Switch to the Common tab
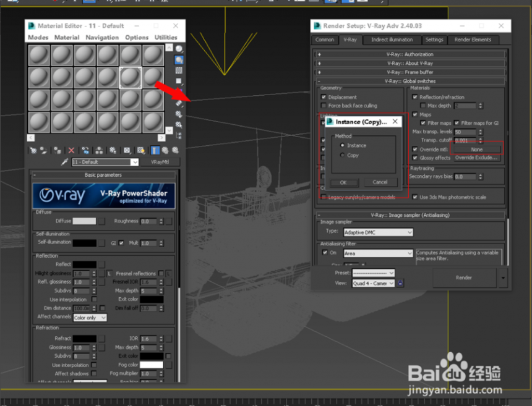This screenshot has width=532, height=406. tap(325, 40)
